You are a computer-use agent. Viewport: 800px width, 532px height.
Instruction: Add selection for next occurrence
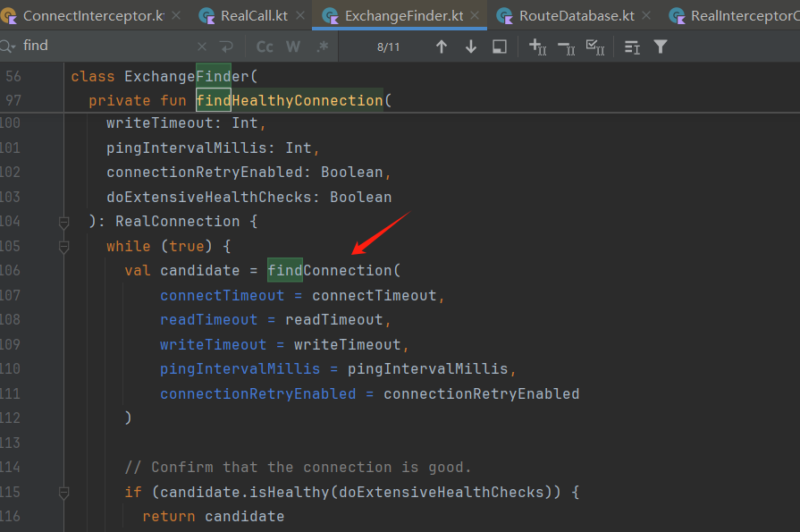pos(538,47)
